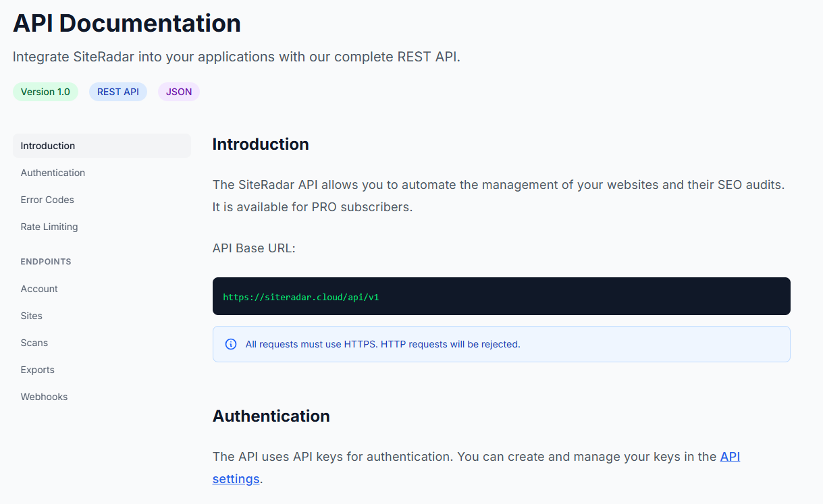Click the Authentication page heading

(271, 416)
